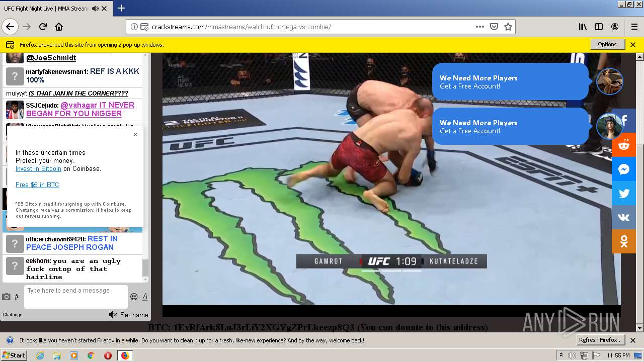Share on Twitter
Viewport: 644px width, 362px height.
(624, 194)
